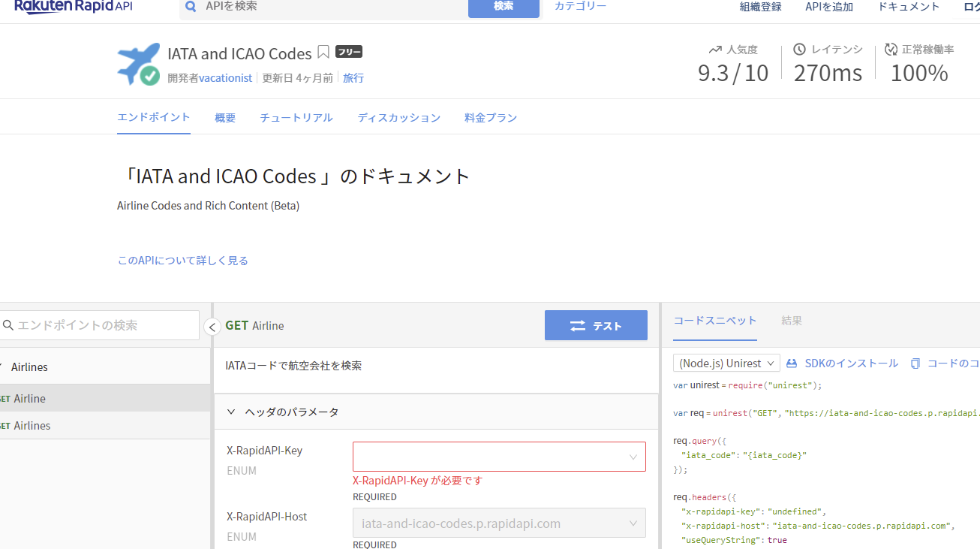980x549 pixels.
Task: Select the GET Airlines endpoint
Action: [x=105, y=426]
